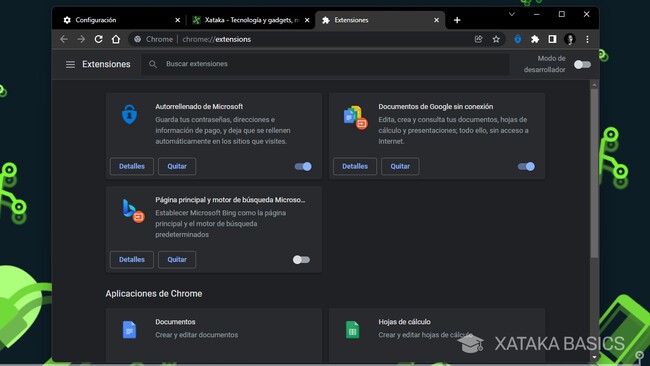Click Quitar for Documentos de Google
This screenshot has height=366, width=650.
click(x=400, y=166)
